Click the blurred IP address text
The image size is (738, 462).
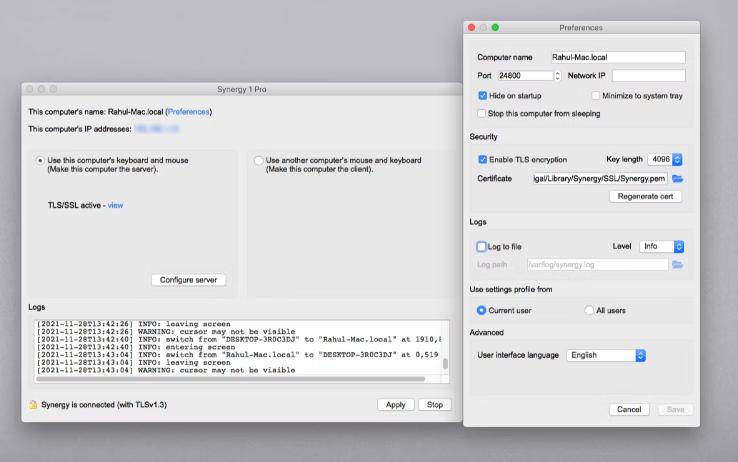point(157,129)
